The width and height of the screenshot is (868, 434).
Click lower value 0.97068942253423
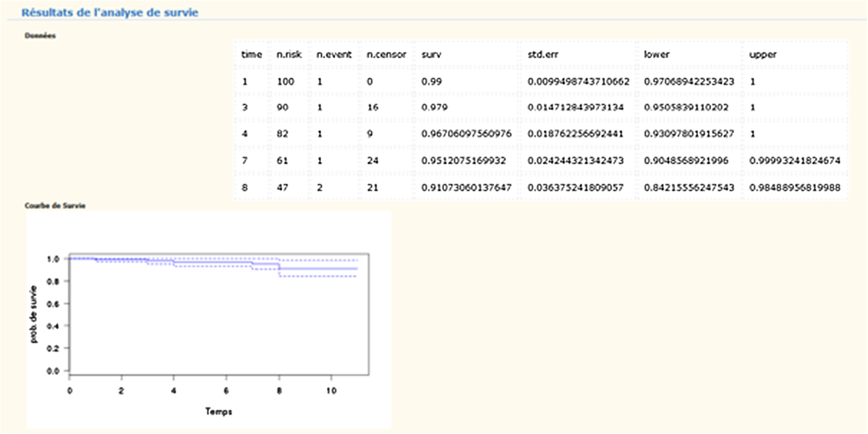(689, 82)
